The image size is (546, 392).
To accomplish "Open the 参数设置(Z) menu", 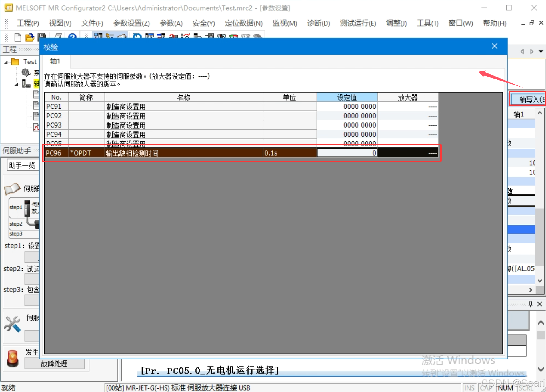I will point(131,23).
